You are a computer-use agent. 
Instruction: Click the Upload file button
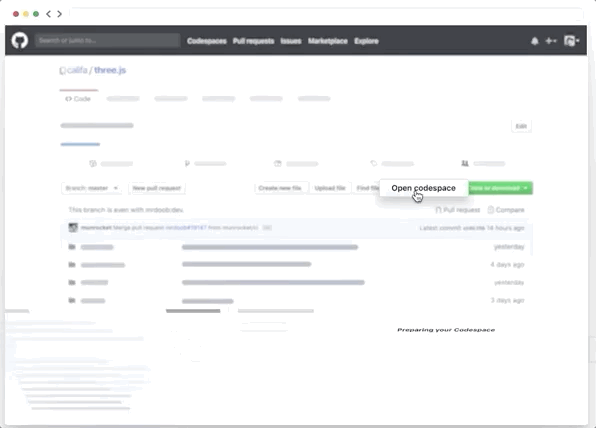pos(330,188)
